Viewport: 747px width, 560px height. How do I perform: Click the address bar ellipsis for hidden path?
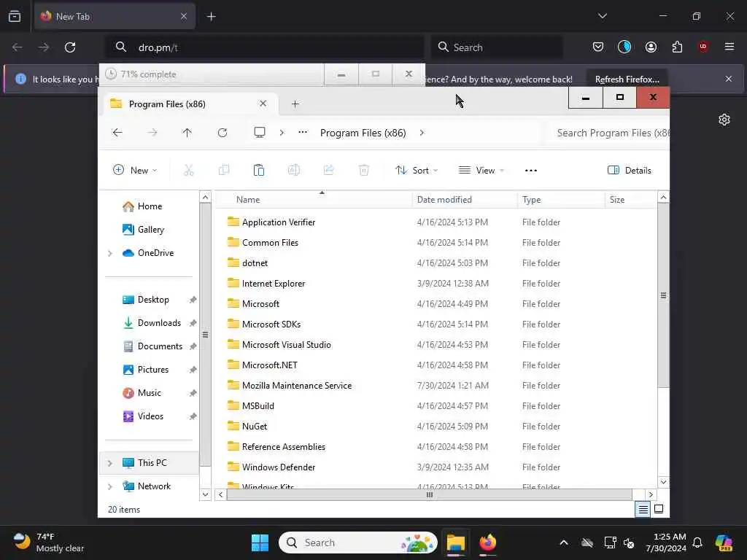coord(303,133)
